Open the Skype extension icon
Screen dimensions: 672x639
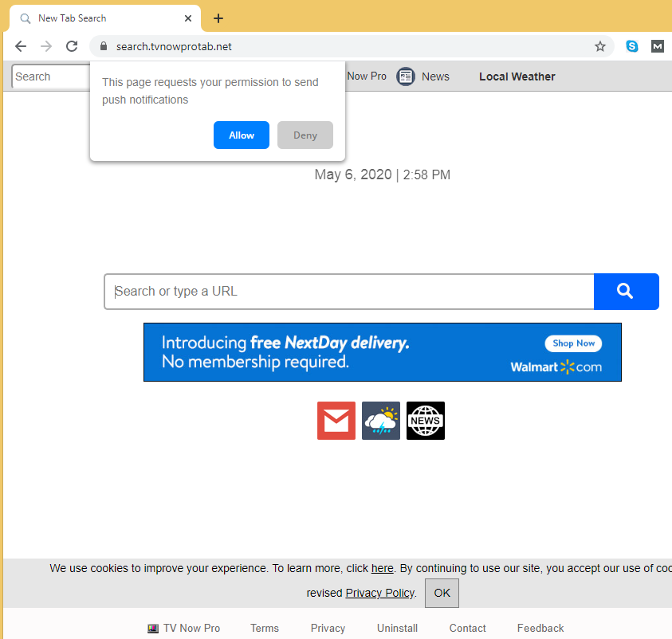coord(631,46)
